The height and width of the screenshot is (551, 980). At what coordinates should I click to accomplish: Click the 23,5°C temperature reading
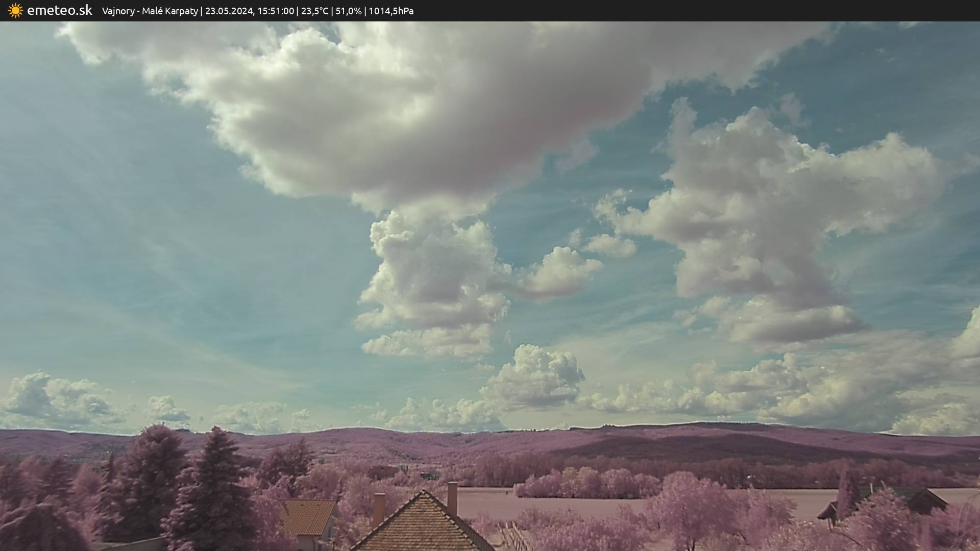click(314, 11)
